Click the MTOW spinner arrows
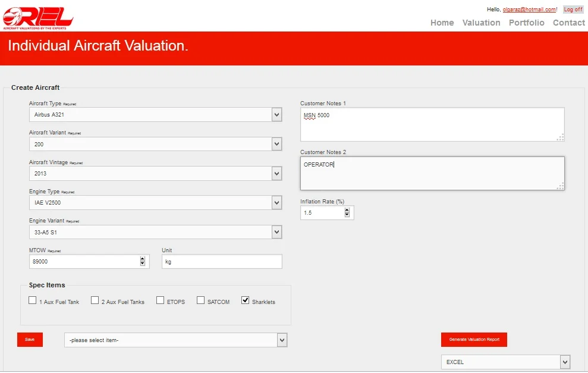This screenshot has height=373, width=588. click(143, 262)
